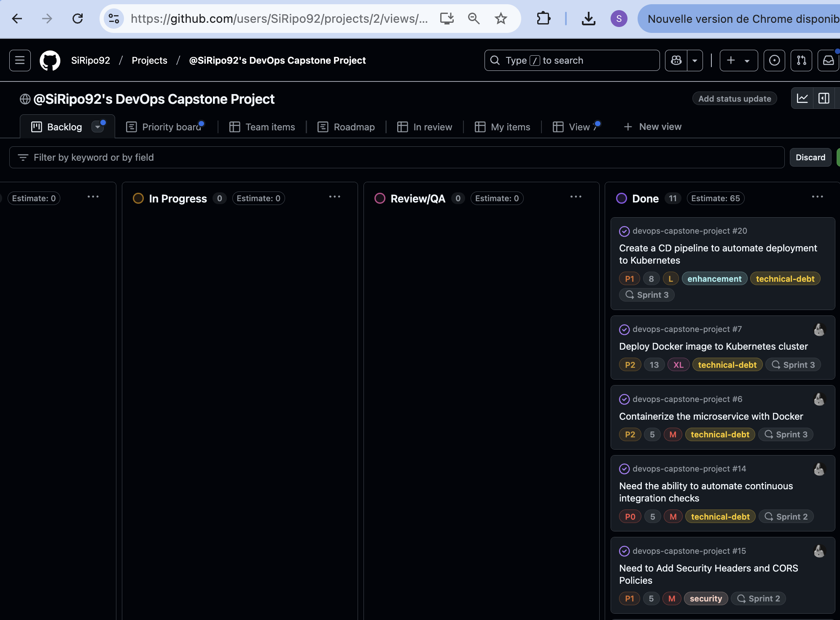Go back with browser back arrow
The height and width of the screenshot is (620, 840).
[17, 19]
